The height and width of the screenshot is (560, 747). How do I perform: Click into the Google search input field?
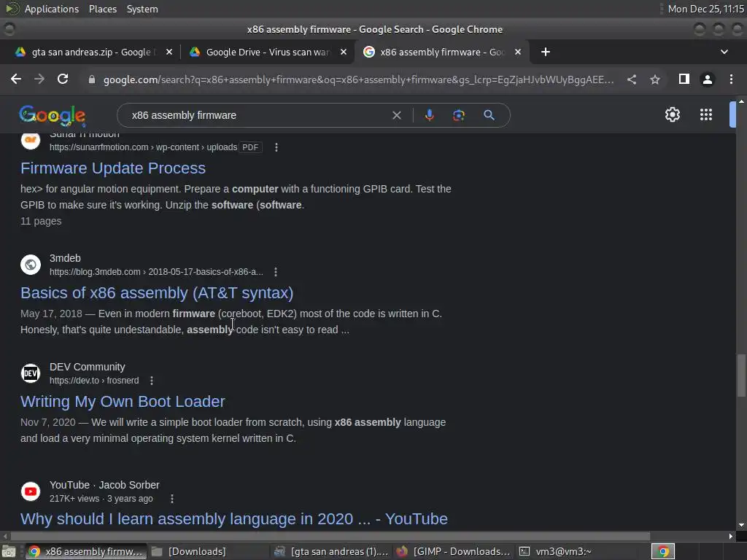click(x=258, y=115)
